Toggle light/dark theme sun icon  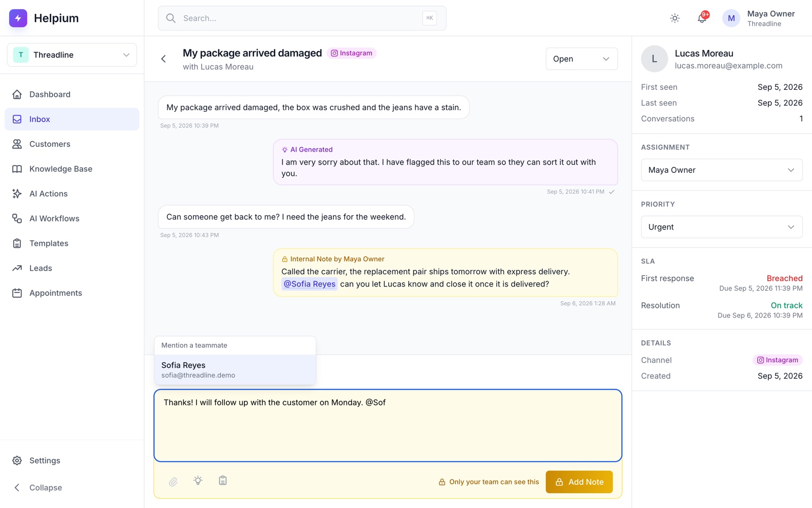674,18
